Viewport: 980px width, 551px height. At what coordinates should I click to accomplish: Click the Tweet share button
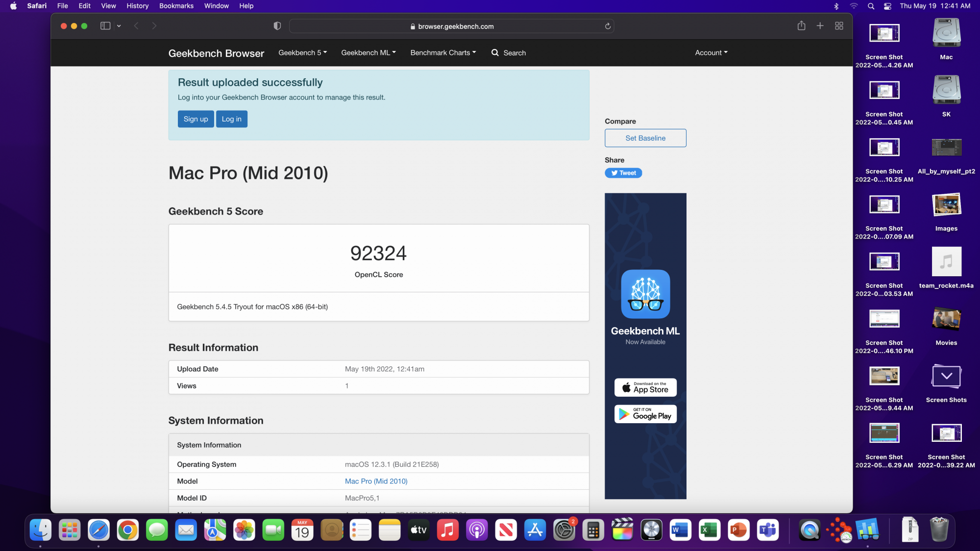point(623,173)
